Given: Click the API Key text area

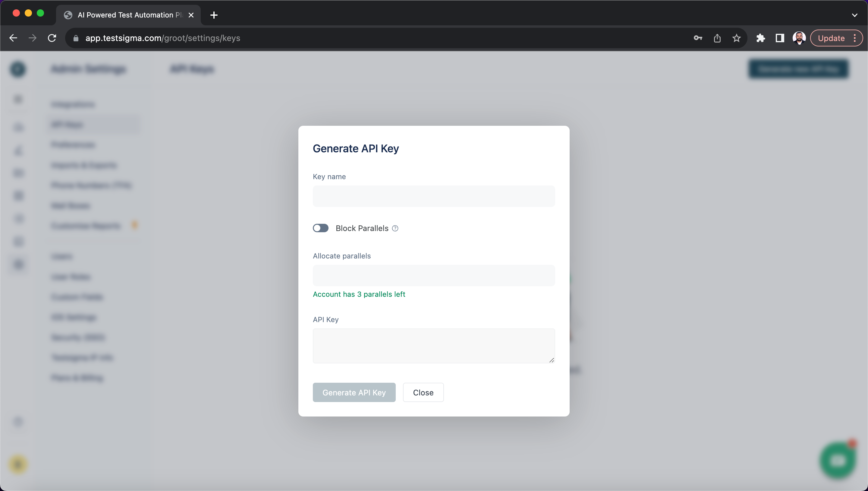Looking at the screenshot, I should pyautogui.click(x=433, y=346).
